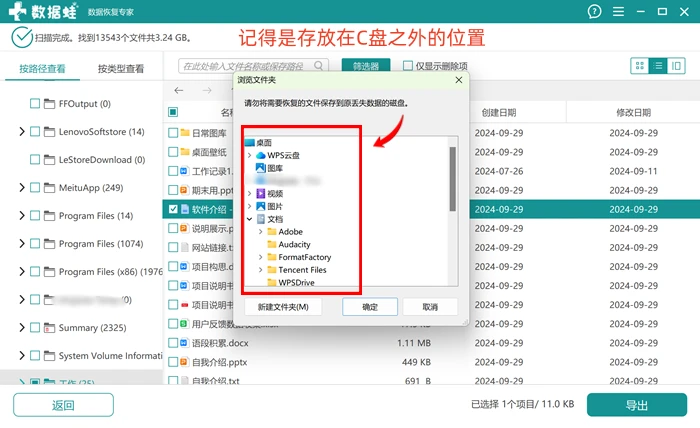Viewport: 700px width, 428px height.
Task: Click the search magnifier icon
Action: [x=318, y=66]
